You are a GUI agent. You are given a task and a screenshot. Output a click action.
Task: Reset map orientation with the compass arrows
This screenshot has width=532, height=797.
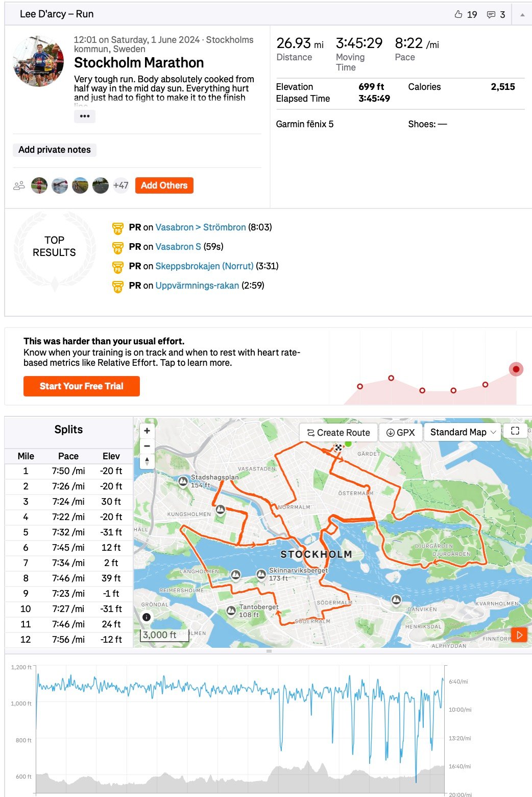(147, 461)
